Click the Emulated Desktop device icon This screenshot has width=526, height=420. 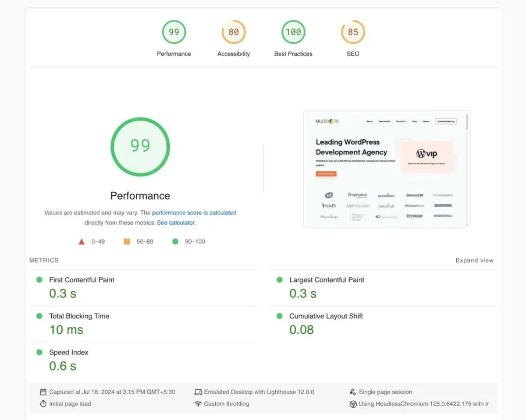coord(198,392)
